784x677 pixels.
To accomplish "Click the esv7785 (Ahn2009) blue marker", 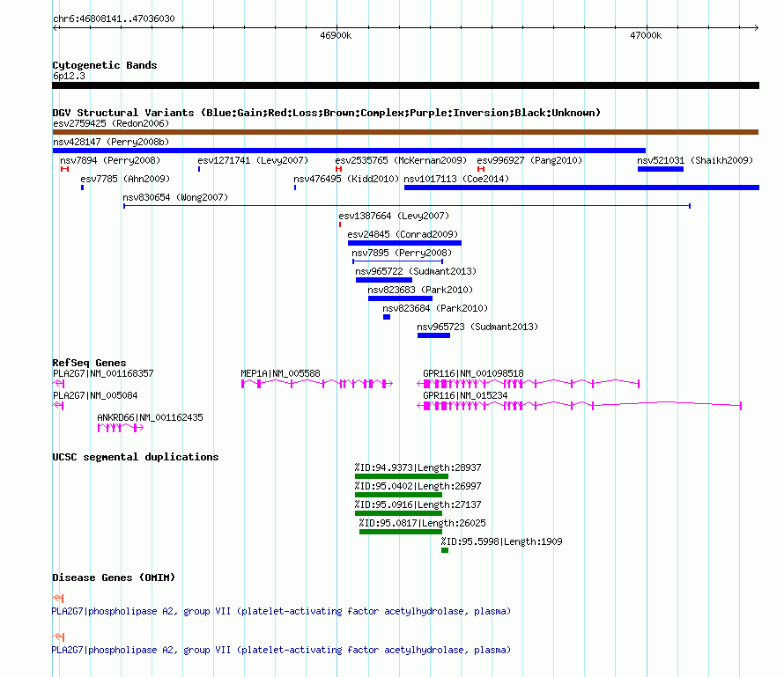I will pos(82,188).
